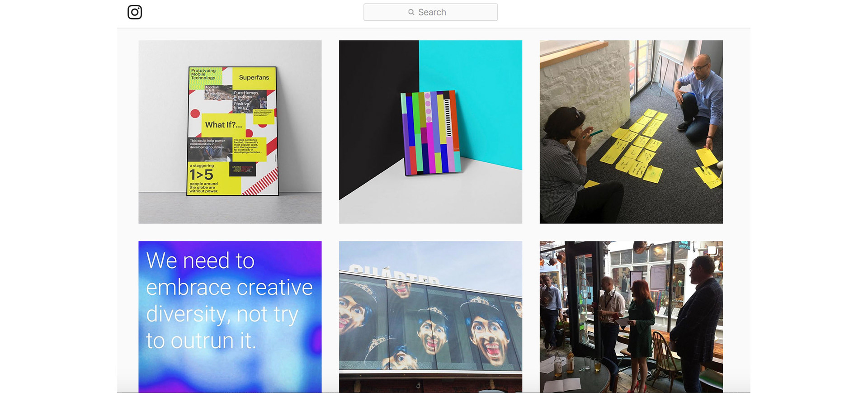
Task: Focus the Search input field
Action: click(430, 12)
